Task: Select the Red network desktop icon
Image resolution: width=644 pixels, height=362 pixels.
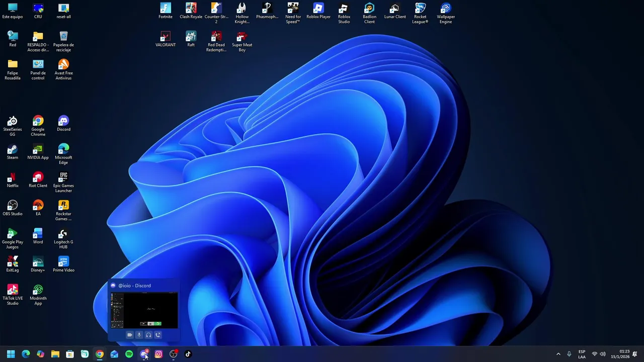Action: click(13, 39)
